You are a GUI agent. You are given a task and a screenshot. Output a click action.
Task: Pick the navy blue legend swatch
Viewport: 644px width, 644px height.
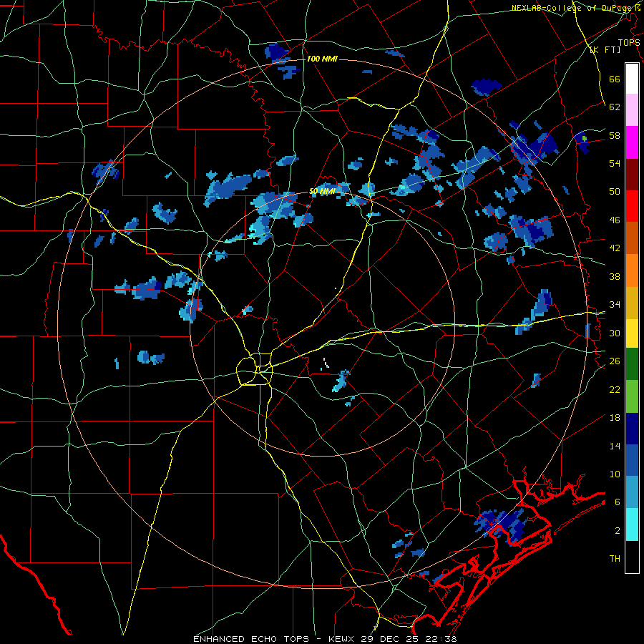coord(632,429)
